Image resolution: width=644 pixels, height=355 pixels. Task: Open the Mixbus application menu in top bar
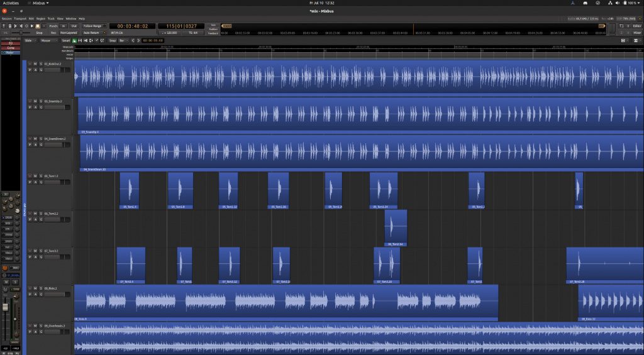coord(40,3)
